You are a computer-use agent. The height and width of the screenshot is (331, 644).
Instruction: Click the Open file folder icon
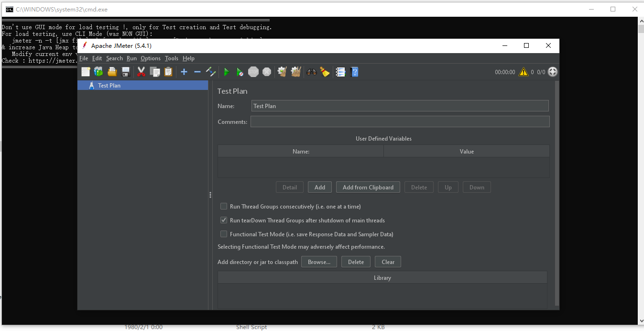pos(112,72)
